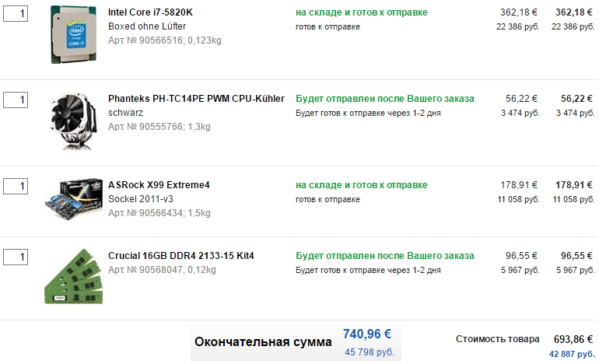The image size is (599, 364).
Task: Click Crucial memory shipping status text
Action: pos(385,256)
